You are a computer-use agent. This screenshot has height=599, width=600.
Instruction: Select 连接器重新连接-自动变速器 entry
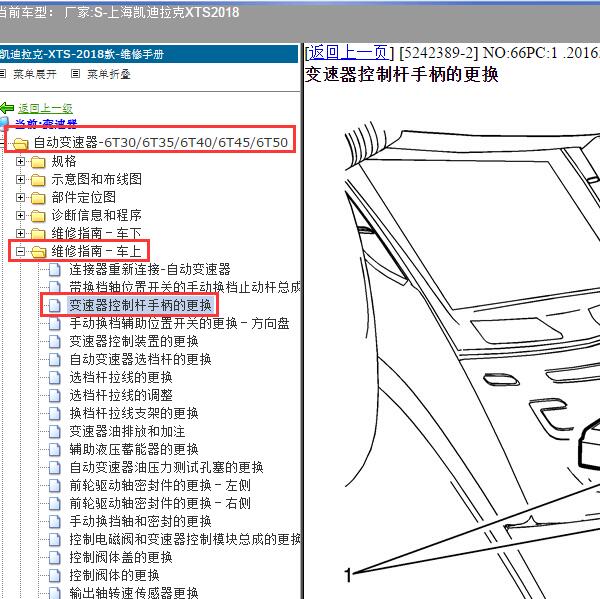(x=150, y=270)
